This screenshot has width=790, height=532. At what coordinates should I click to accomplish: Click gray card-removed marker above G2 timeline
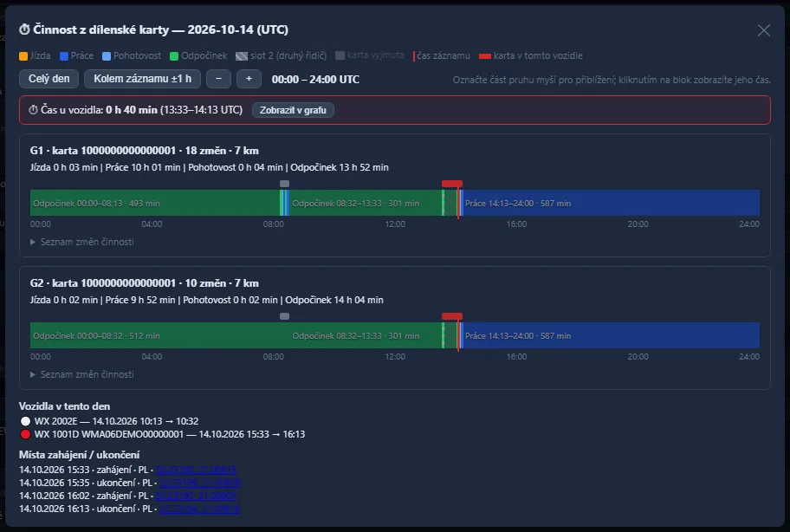click(284, 316)
